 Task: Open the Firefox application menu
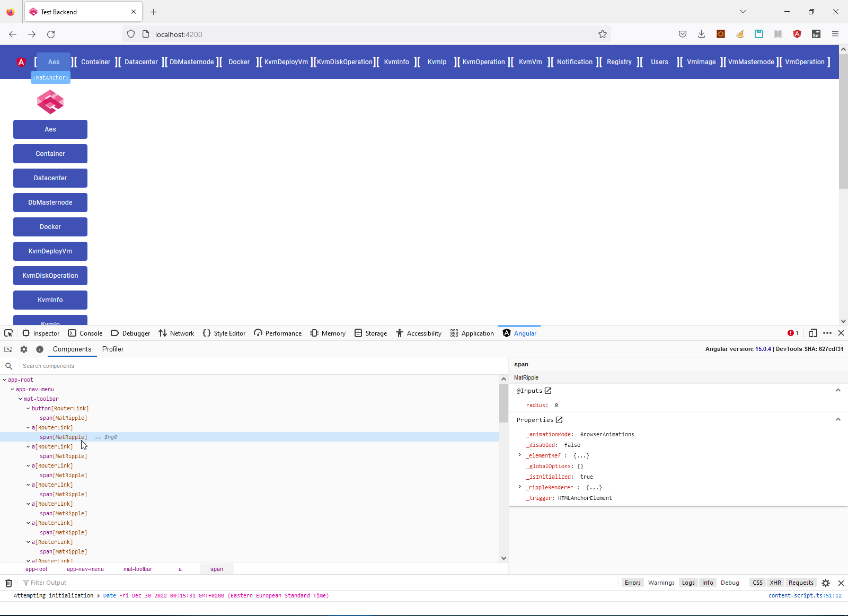pyautogui.click(x=835, y=34)
